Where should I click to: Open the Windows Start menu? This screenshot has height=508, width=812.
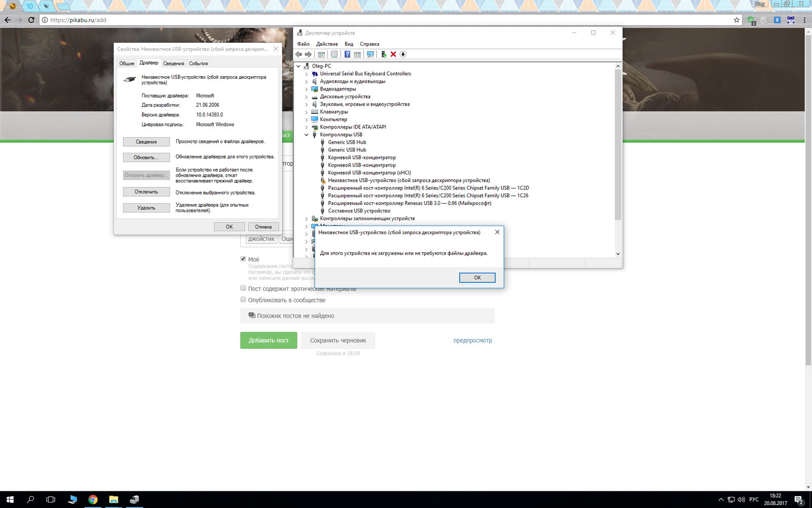coord(10,499)
